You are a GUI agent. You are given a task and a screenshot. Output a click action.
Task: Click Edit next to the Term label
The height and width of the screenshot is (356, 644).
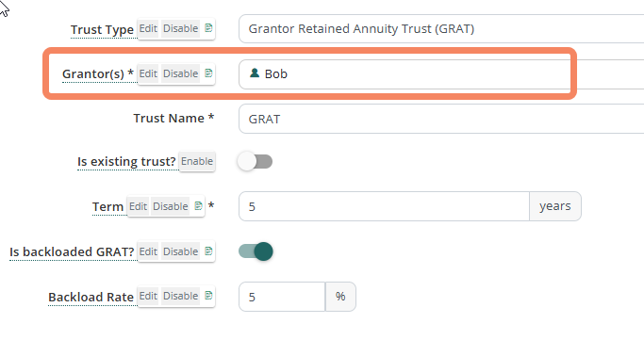[138, 206]
